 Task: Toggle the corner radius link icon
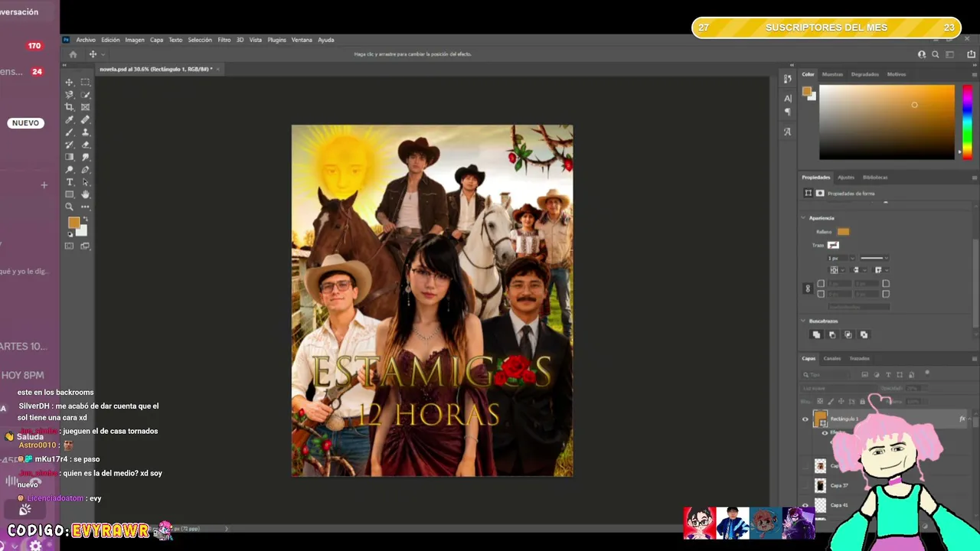click(x=807, y=289)
